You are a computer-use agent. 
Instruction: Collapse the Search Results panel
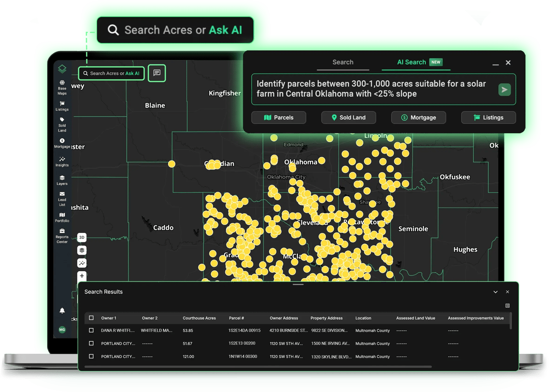(495, 292)
